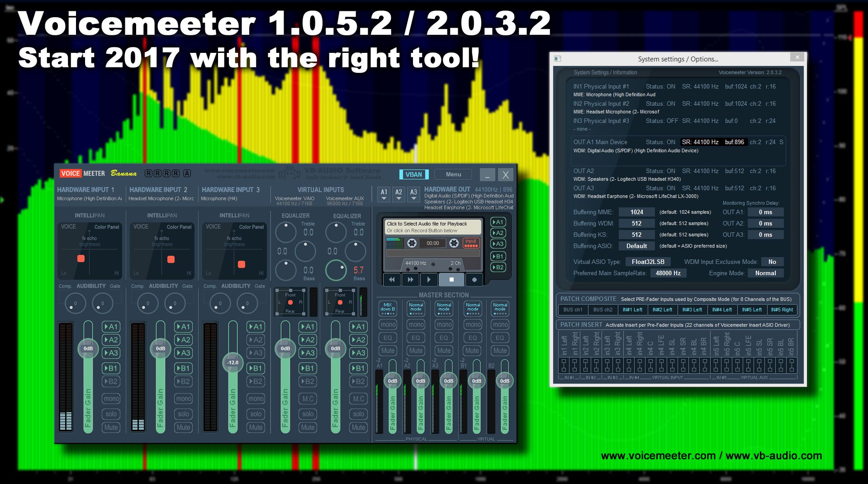
Task: Click the red 'input' button on the cassette
Action: tap(471, 243)
